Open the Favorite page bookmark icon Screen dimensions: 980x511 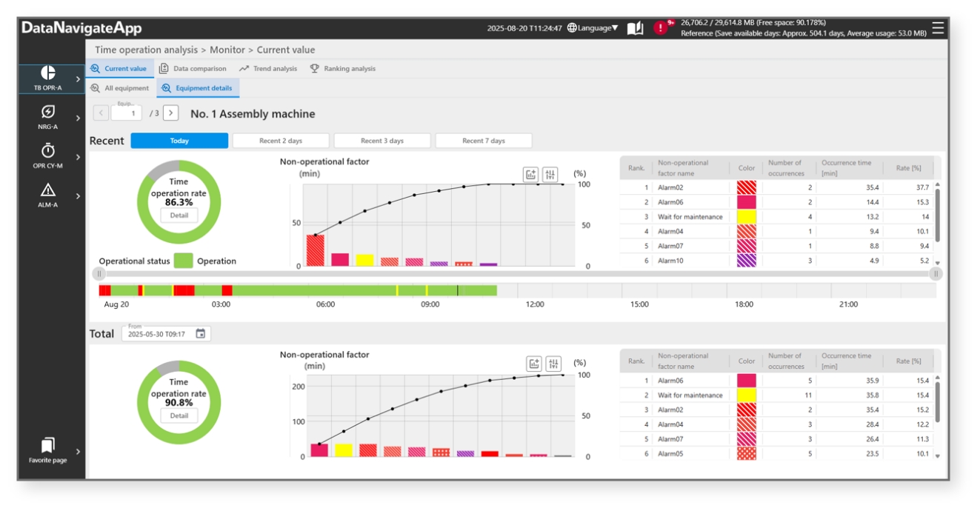coord(48,450)
